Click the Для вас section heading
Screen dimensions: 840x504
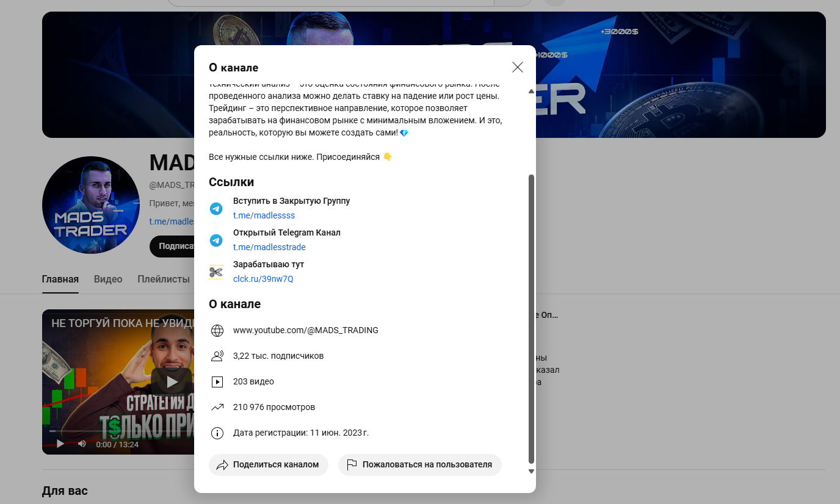pos(65,491)
